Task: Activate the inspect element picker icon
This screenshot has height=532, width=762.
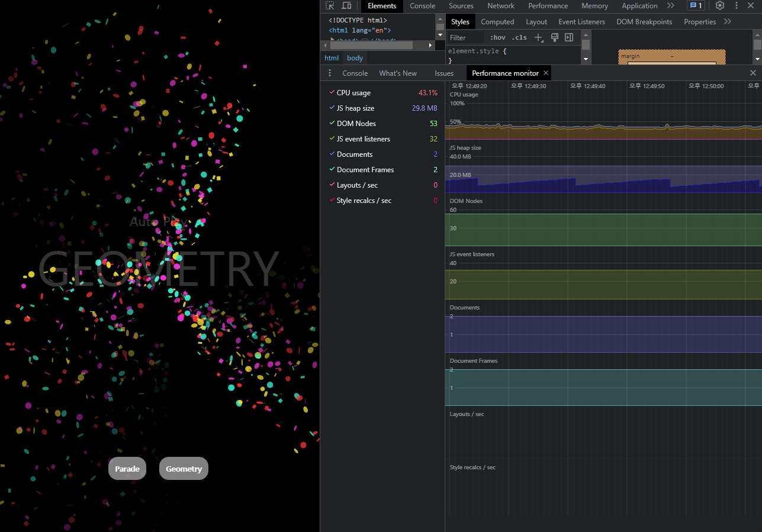Action: tap(330, 6)
